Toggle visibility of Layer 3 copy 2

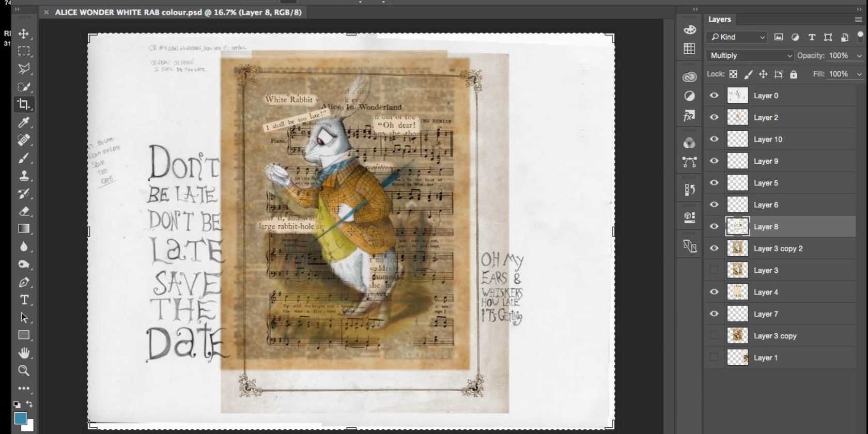tap(714, 249)
